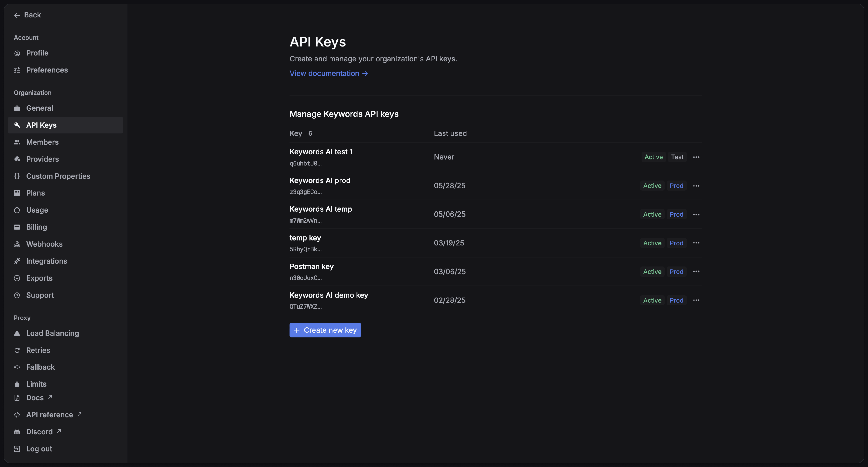Click the Profile user icon
The image size is (868, 467).
pos(17,53)
